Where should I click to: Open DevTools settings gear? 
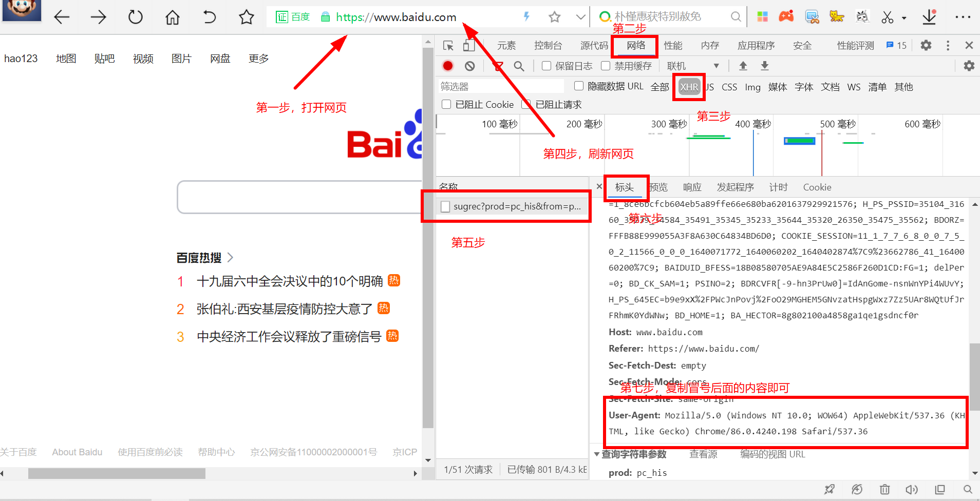926,45
